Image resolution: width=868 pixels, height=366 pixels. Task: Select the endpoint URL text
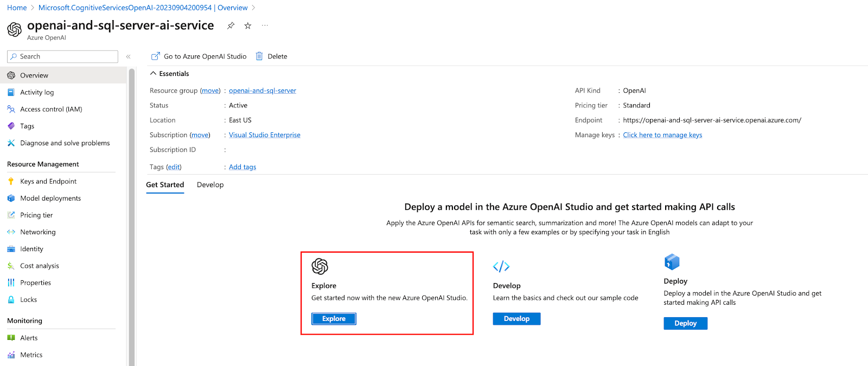[x=712, y=120]
